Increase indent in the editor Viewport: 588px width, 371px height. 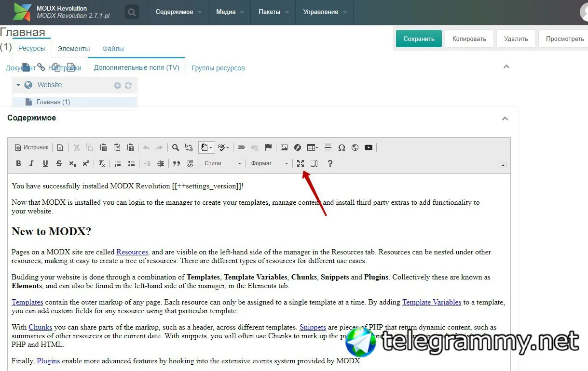pyautogui.click(x=161, y=163)
